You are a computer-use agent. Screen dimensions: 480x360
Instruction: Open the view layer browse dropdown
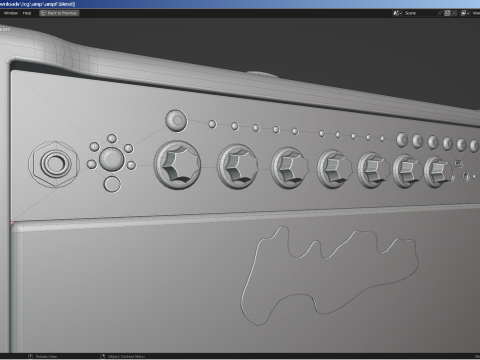pyautogui.click(x=465, y=13)
